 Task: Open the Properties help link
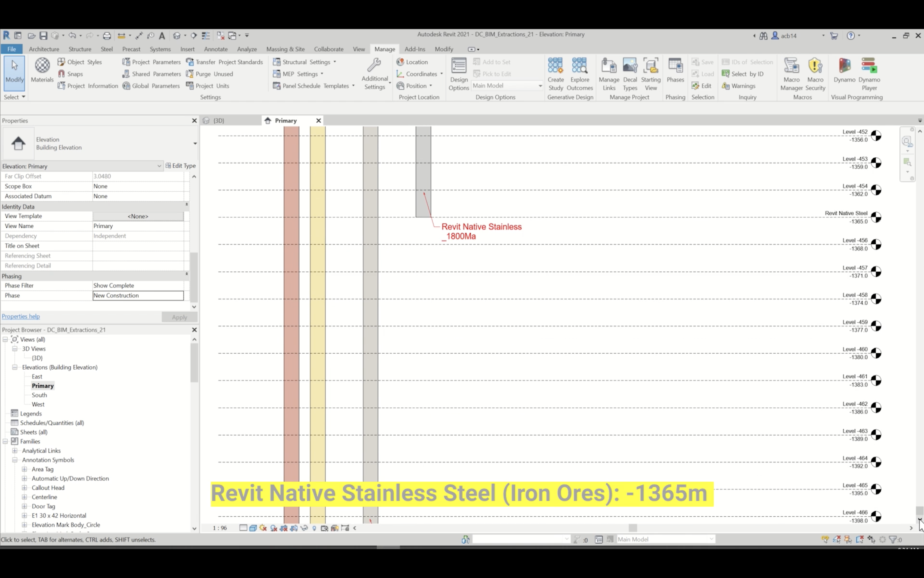tap(21, 316)
